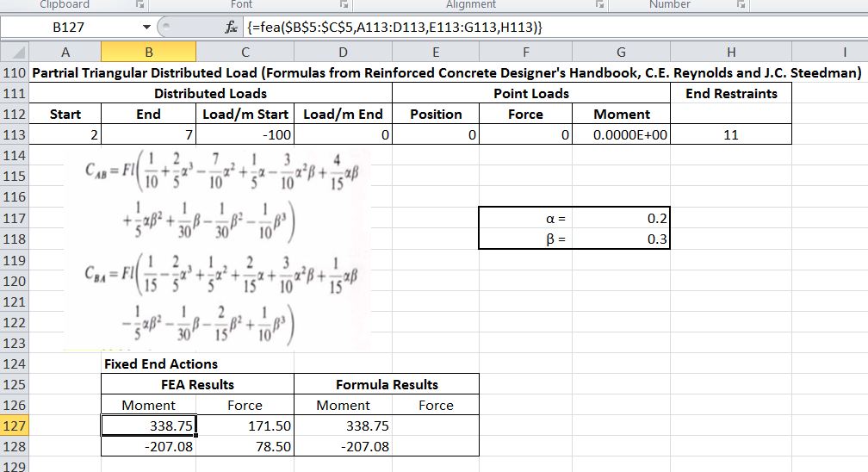Select the beta value cell 0.3
This screenshot has height=472, width=868.
click(x=621, y=239)
